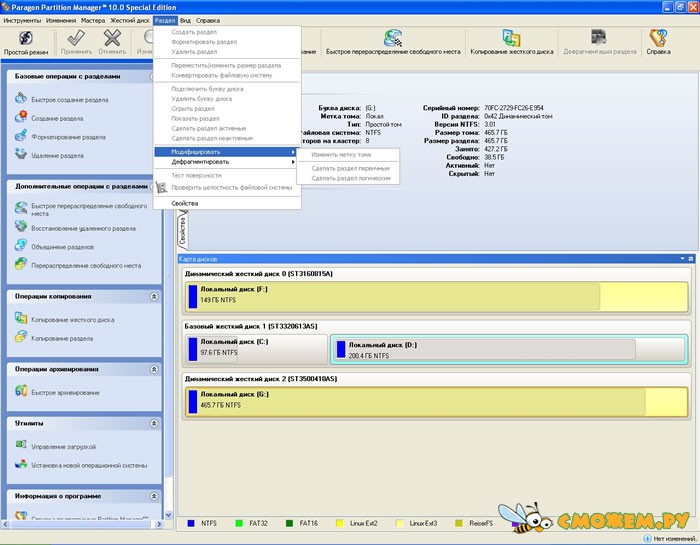Viewport: 700px width, 545px height.
Task: Click Дефрагментировать menu entry
Action: click(x=225, y=162)
